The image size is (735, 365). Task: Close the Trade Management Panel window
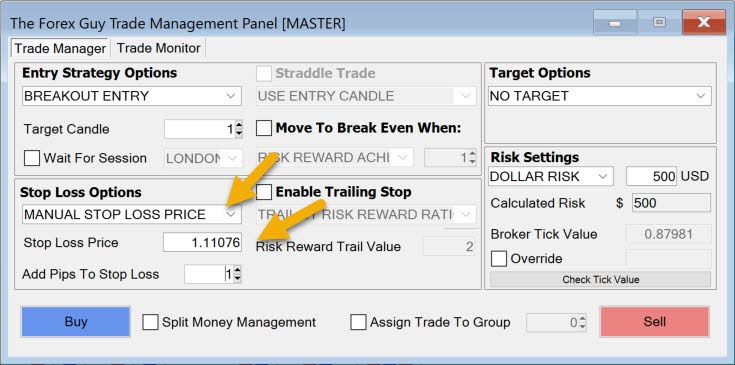click(x=703, y=22)
